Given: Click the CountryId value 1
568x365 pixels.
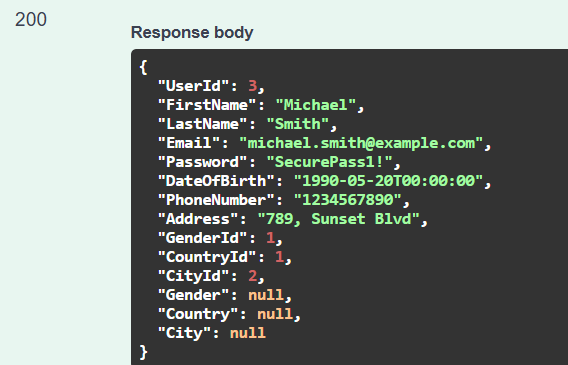Looking at the screenshot, I should point(280,257).
